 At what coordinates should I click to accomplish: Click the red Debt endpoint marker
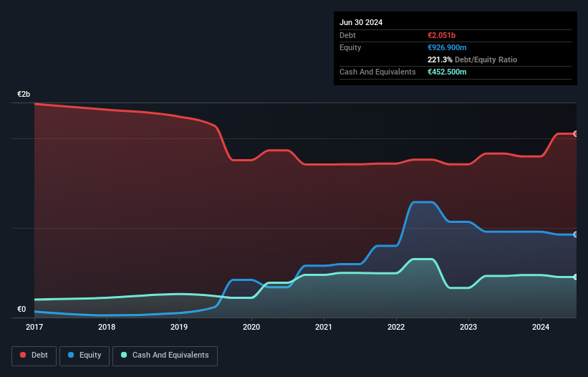(576, 133)
